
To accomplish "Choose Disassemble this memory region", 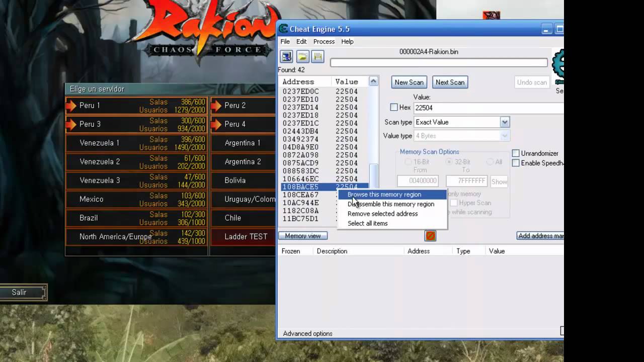I will click(x=391, y=204).
